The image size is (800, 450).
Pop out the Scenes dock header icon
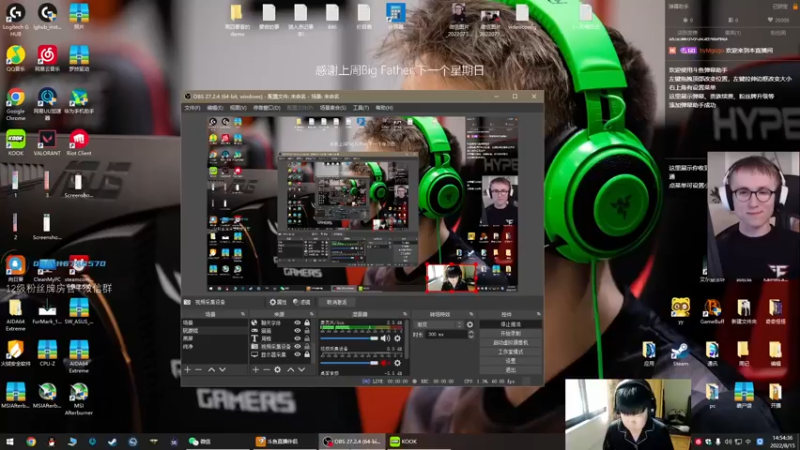pyautogui.click(x=243, y=314)
